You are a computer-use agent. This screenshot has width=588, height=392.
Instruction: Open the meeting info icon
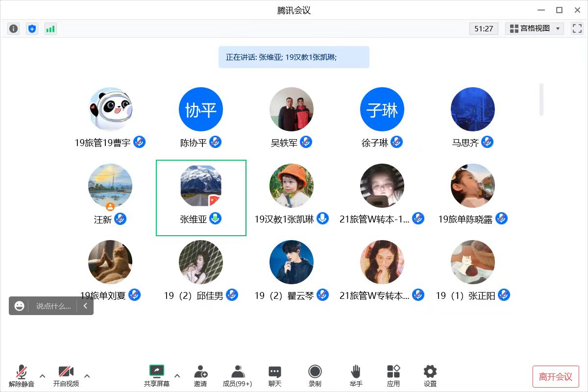[13, 29]
